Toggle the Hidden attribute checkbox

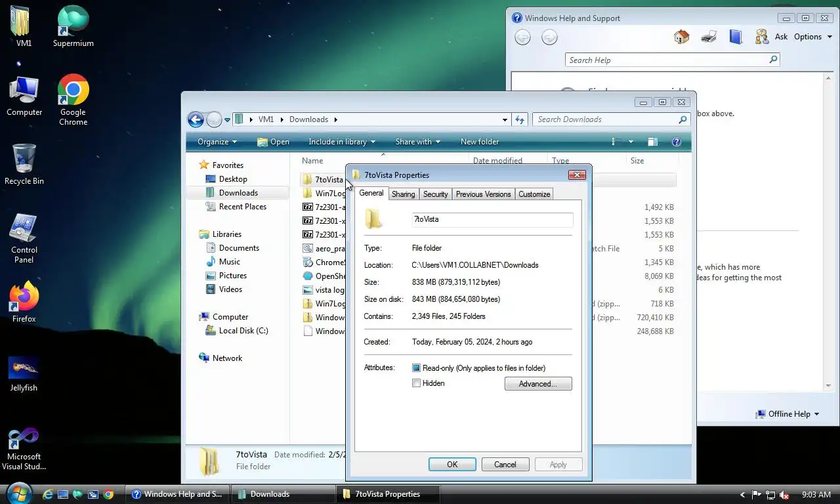coord(416,383)
